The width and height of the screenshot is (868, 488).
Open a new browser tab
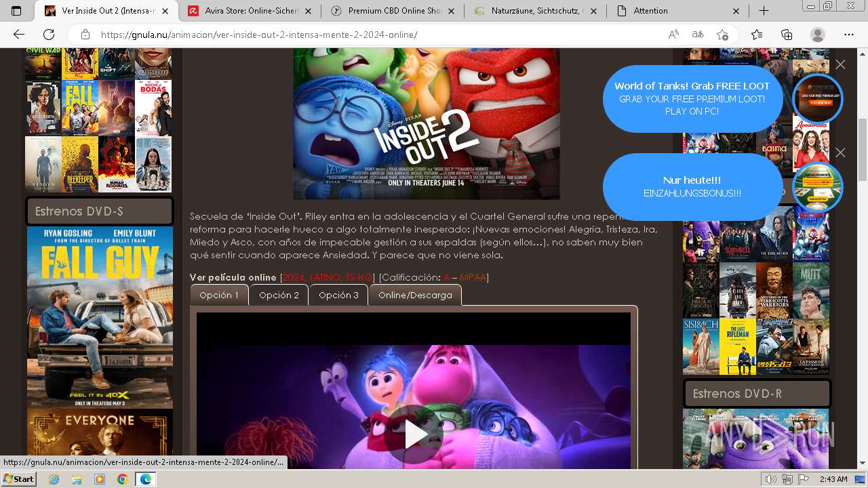pyautogui.click(x=764, y=11)
